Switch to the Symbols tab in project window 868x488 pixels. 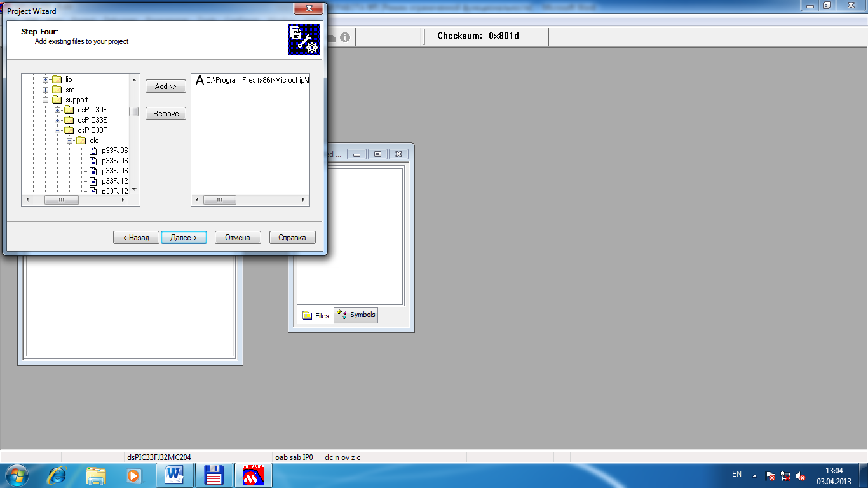[x=356, y=315]
